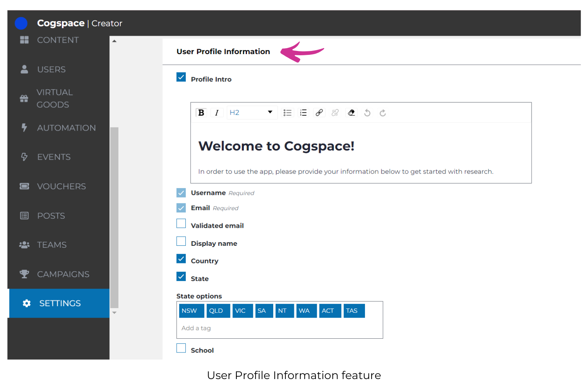The width and height of the screenshot is (588, 392).
Task: Click the sidebar vertical scrollbar thumb
Action: tap(114, 218)
